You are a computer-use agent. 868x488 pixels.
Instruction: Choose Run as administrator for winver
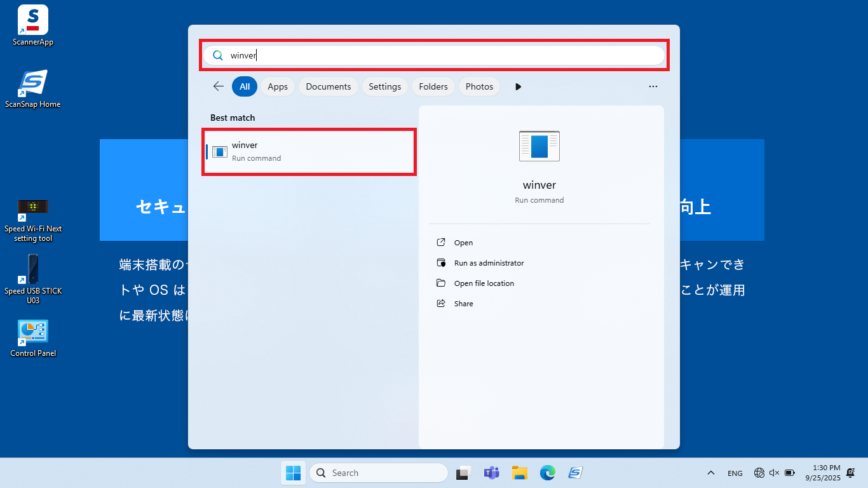click(489, 263)
